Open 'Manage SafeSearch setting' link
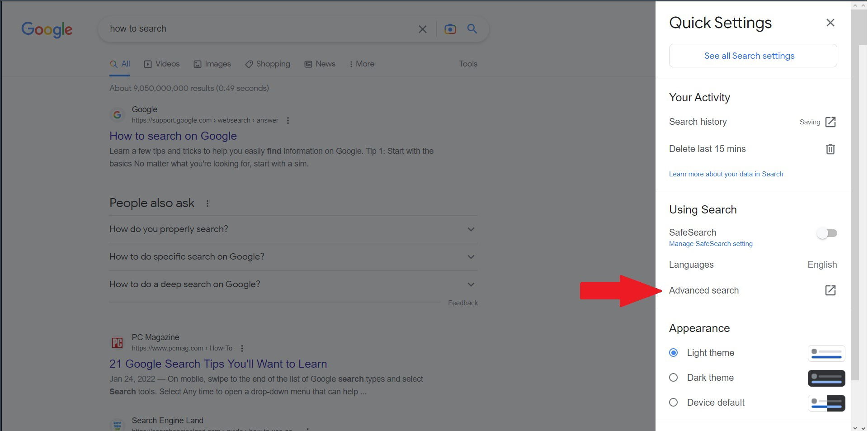Viewport: 868px width, 431px height. pyautogui.click(x=711, y=244)
